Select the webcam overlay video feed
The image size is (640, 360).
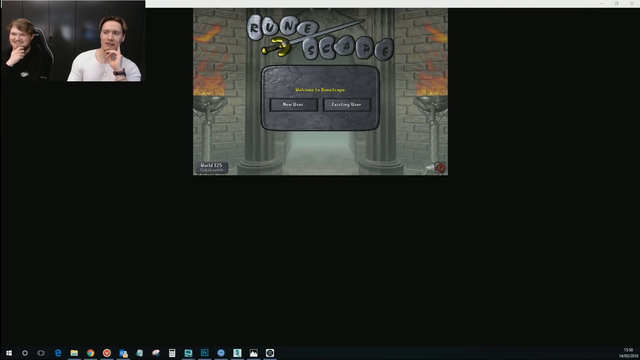coord(73,41)
